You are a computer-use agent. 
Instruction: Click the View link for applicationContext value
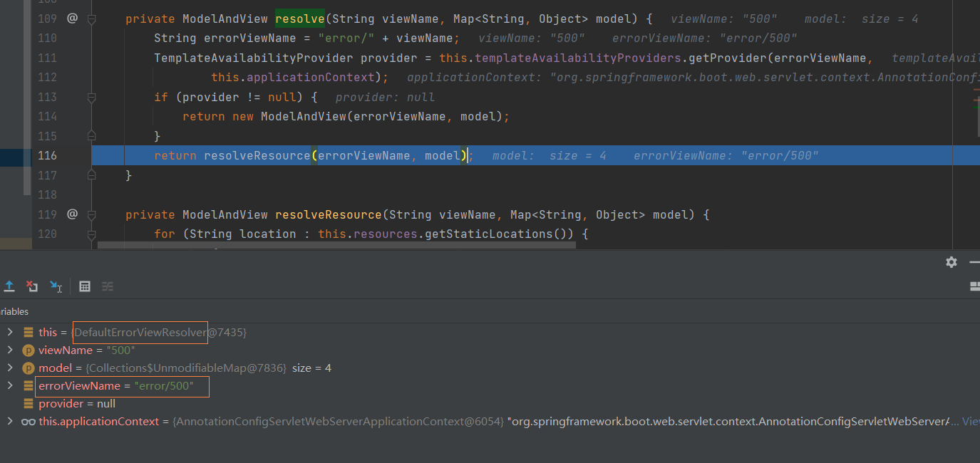(971, 422)
